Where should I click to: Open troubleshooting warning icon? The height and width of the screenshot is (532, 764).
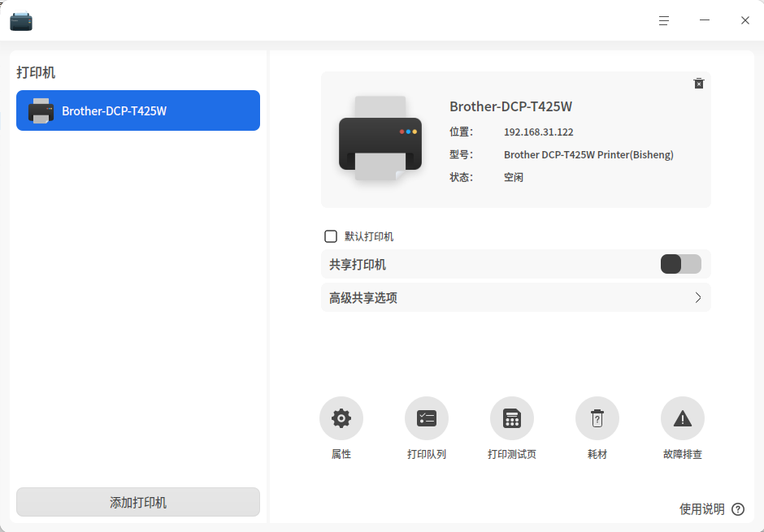tap(682, 418)
